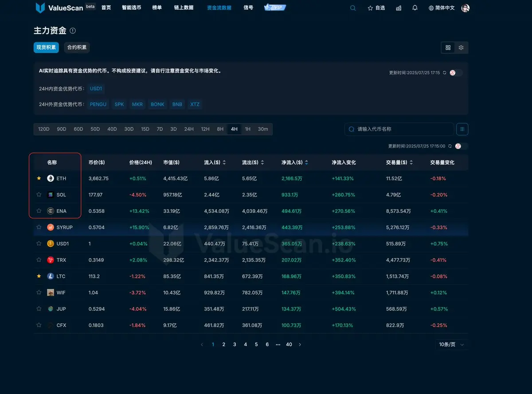Click JUP net inflow change +504.43%

coord(343,309)
